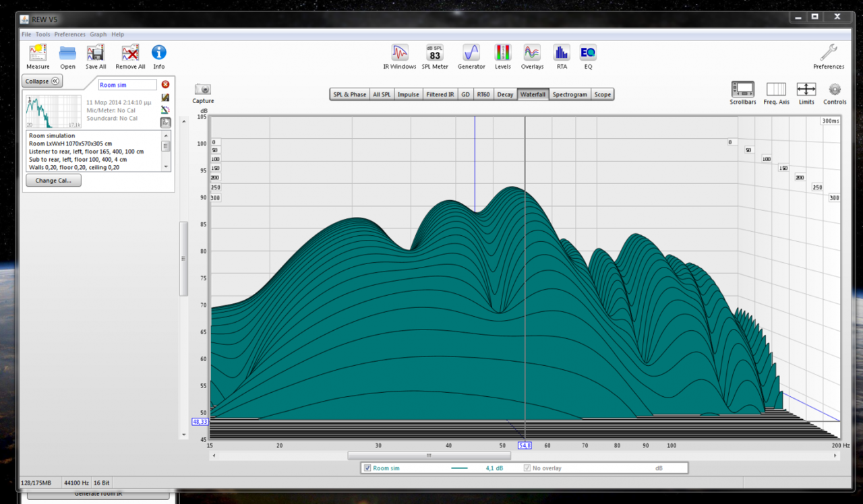Viewport: 863px width, 504px height.
Task: Open graph Limits settings
Action: (806, 90)
